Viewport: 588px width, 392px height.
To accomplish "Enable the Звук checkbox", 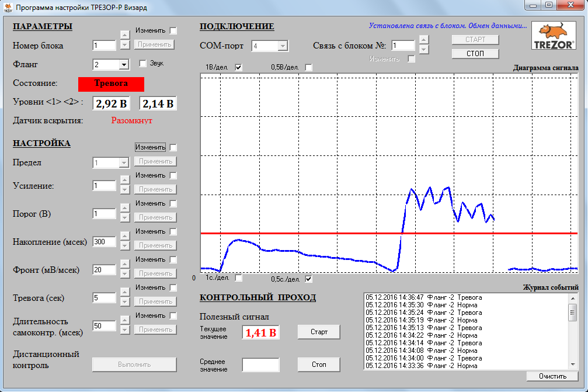I will [x=143, y=64].
